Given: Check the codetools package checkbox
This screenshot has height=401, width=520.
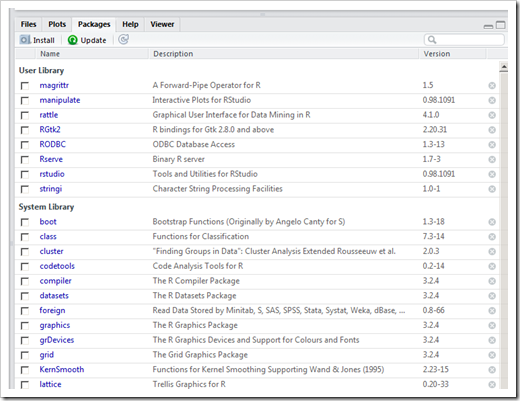Looking at the screenshot, I should point(25,266).
